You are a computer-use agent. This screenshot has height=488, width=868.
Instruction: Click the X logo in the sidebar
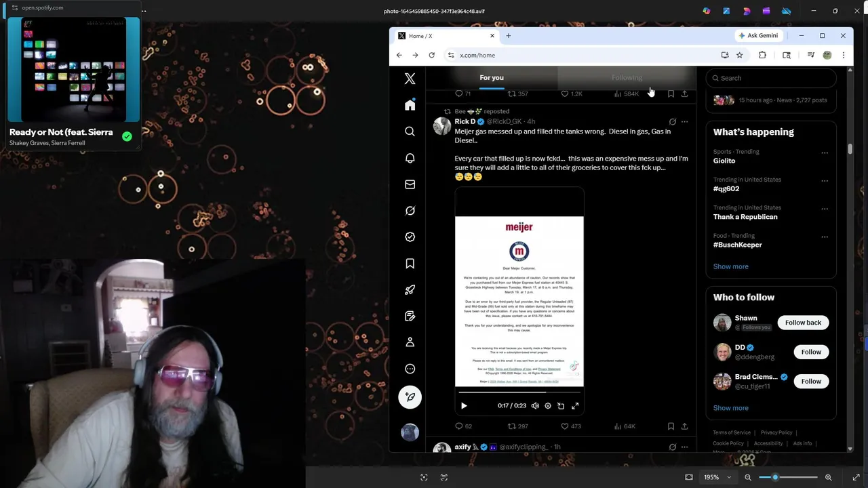(x=410, y=79)
